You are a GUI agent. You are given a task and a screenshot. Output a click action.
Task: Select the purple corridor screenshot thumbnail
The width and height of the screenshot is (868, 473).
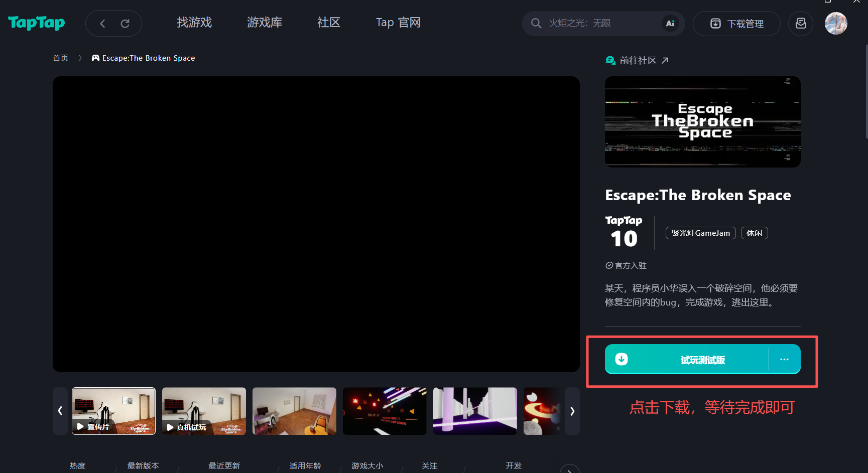pyautogui.click(x=475, y=411)
